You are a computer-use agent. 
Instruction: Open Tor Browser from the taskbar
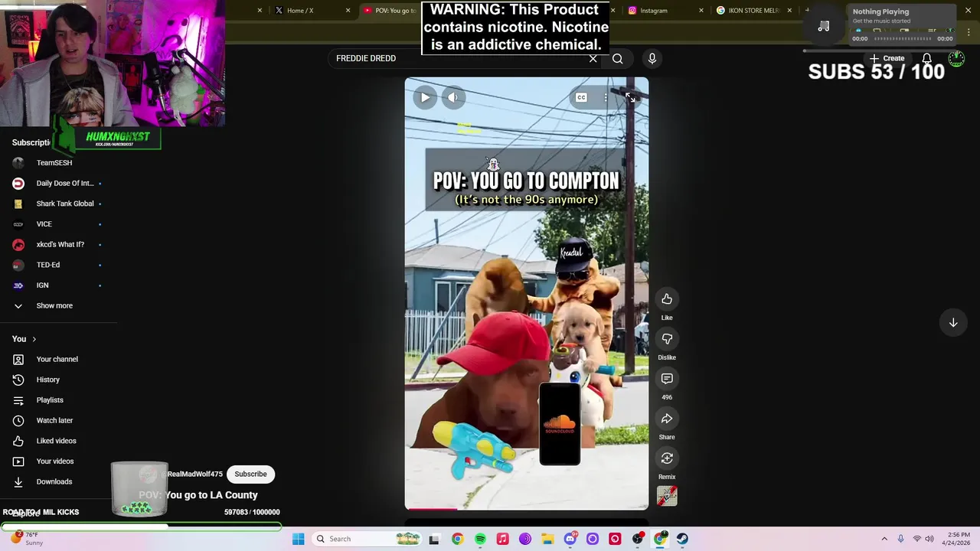525,539
